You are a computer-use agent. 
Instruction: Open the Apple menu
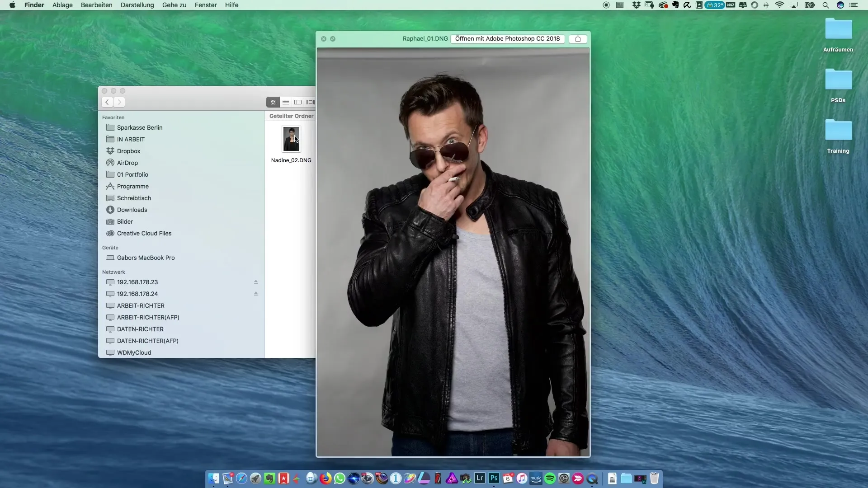(x=12, y=5)
